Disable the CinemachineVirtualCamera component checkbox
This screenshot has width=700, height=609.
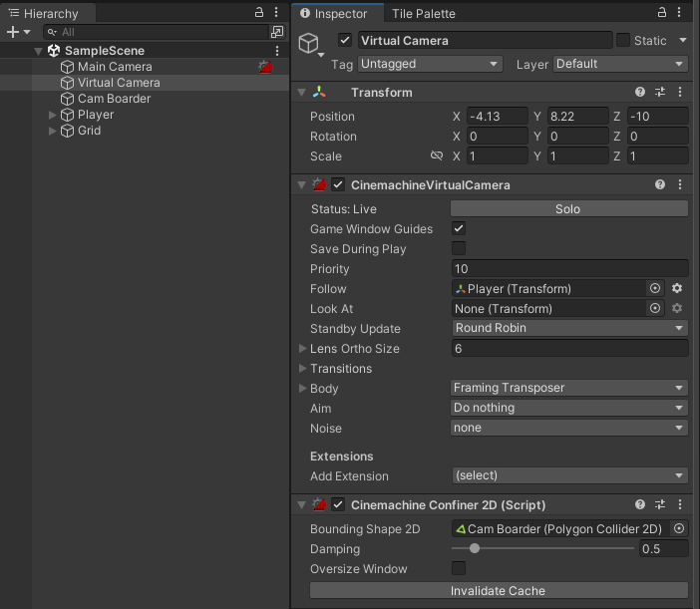point(338,184)
